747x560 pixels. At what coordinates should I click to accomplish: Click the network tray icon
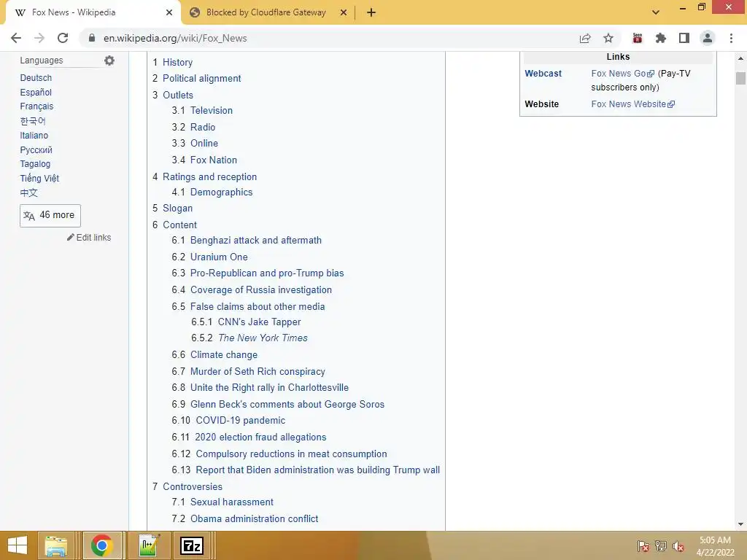coord(661,546)
